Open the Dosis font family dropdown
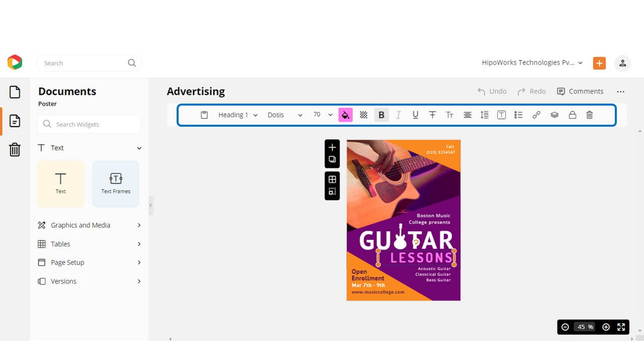This screenshot has height=362, width=644. point(284,115)
